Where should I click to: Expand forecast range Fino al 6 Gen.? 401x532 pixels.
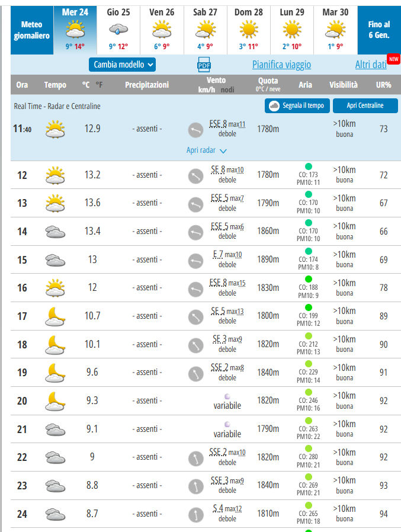pos(378,30)
